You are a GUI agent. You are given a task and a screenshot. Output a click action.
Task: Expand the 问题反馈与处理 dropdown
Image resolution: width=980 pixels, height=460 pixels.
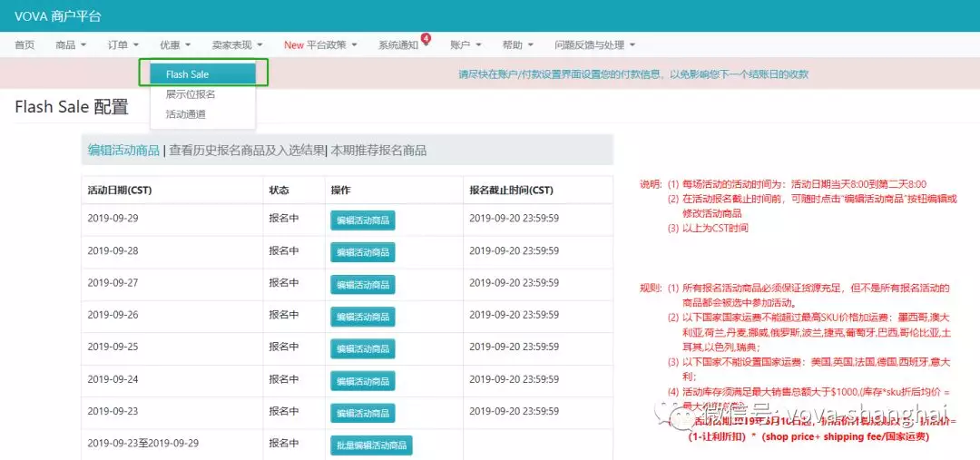pyautogui.click(x=595, y=45)
